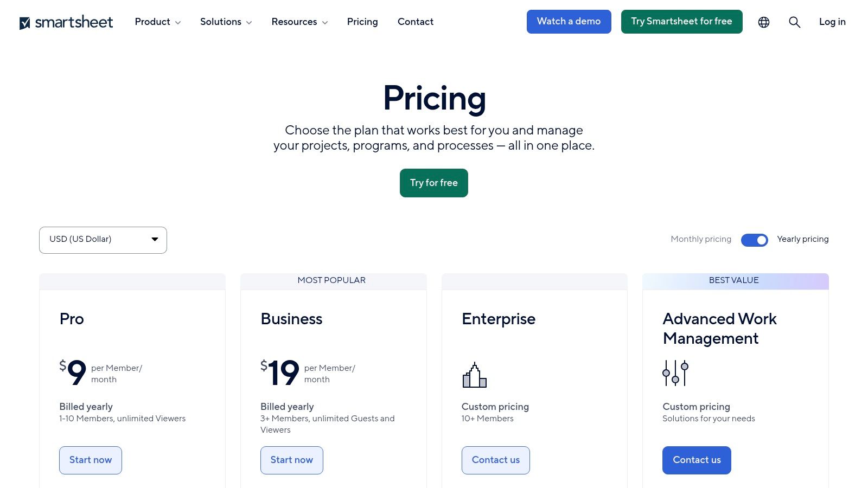Expand the Resources menu
This screenshot has width=868, height=488.
pos(299,22)
